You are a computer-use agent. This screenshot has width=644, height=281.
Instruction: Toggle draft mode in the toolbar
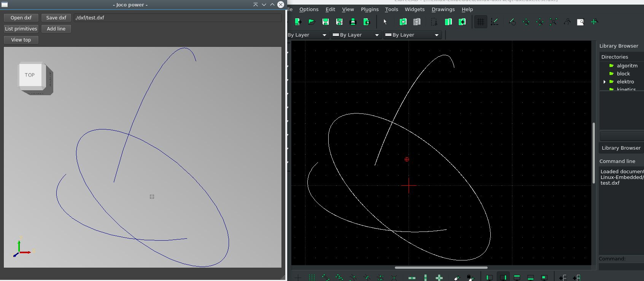(495, 22)
